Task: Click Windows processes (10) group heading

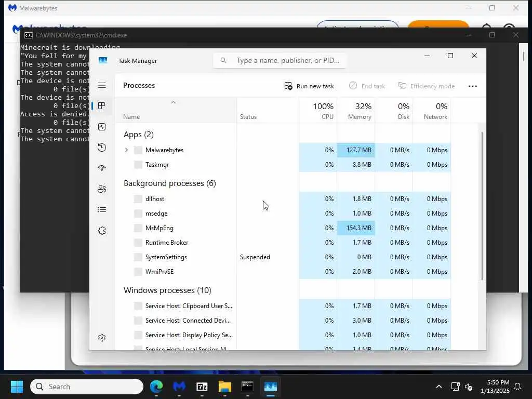Action: (167, 290)
